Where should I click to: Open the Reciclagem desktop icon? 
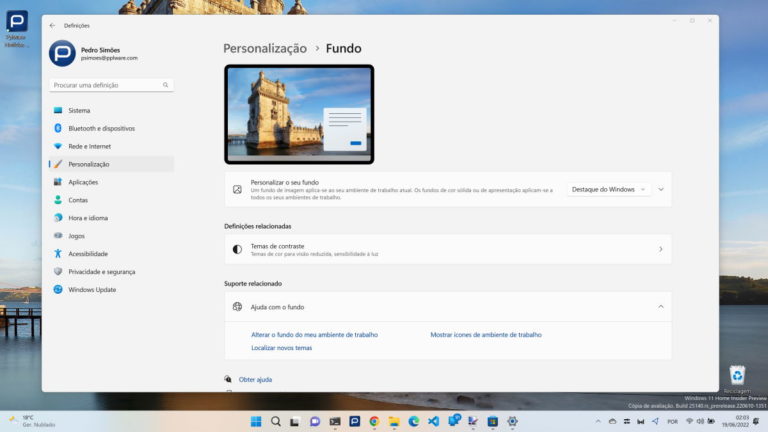[737, 377]
